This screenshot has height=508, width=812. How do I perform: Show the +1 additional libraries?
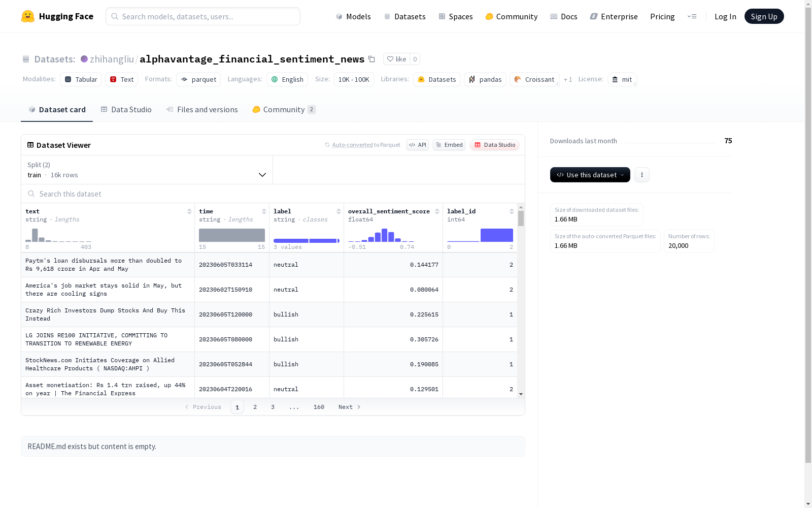click(x=568, y=79)
